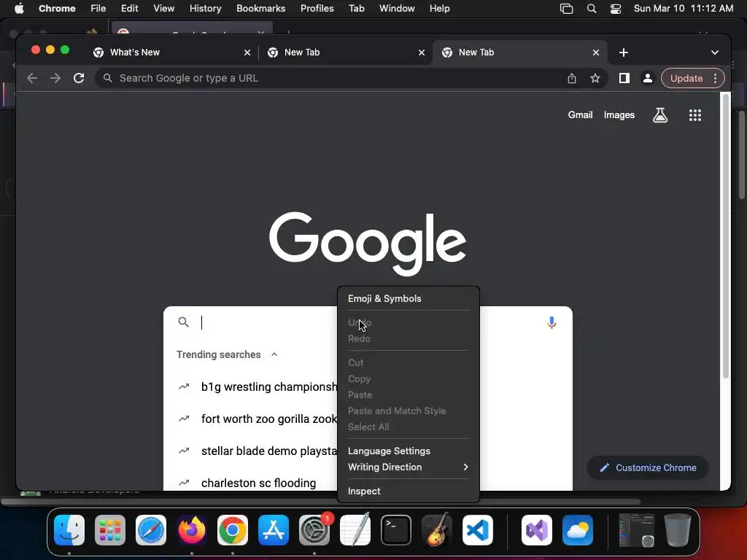
Task: Open TextEdit from the dock
Action: click(x=355, y=529)
